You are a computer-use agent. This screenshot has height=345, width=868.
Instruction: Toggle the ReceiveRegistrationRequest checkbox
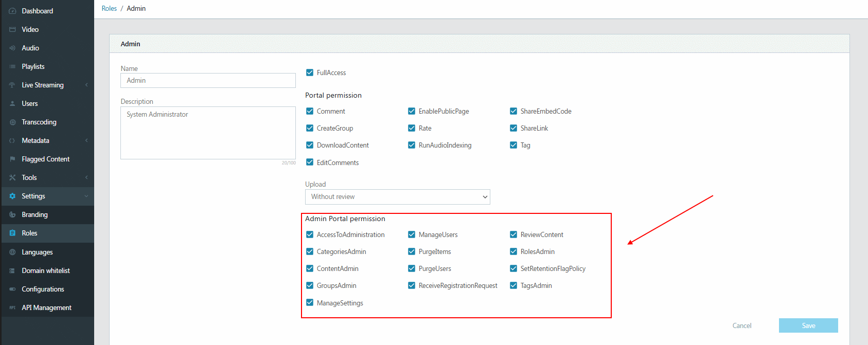click(412, 285)
